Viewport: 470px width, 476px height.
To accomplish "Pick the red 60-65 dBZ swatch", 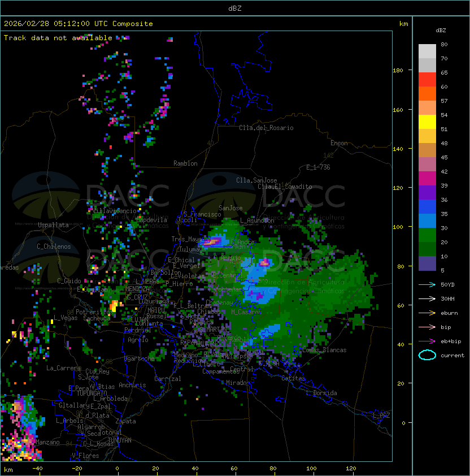I will (x=427, y=80).
